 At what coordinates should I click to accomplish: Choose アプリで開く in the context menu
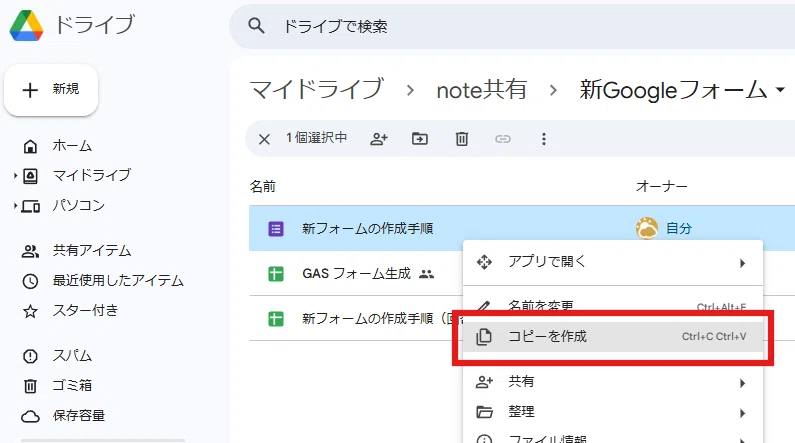pos(613,263)
